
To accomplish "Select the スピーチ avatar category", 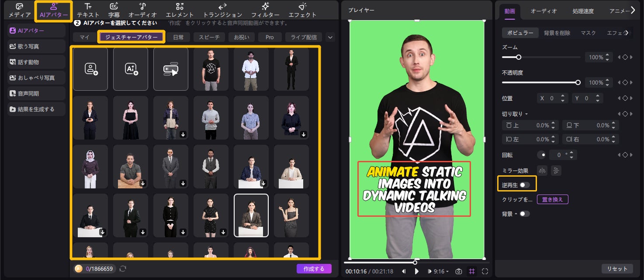I will (x=209, y=38).
